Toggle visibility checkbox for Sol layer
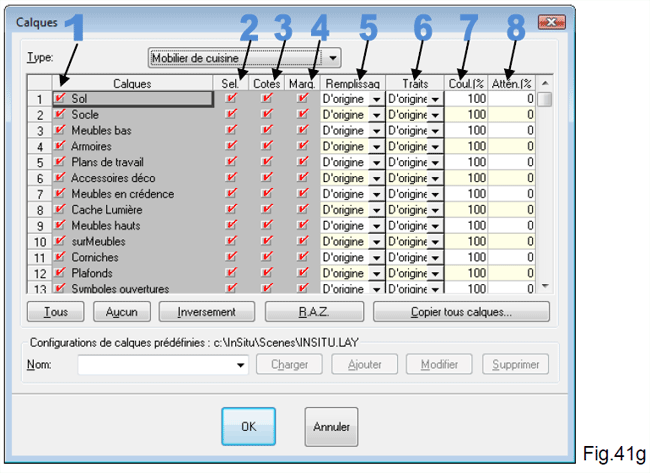This screenshot has width=650, height=473. (x=60, y=99)
